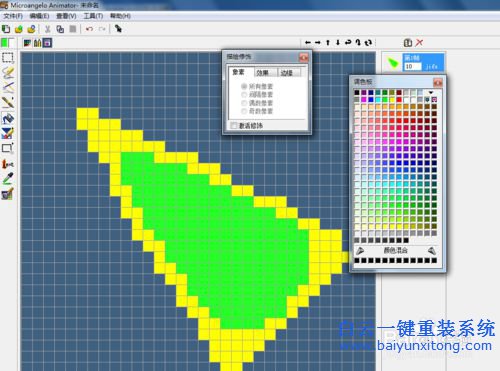
Task: Select the paint bucket fill tool
Action: [8, 118]
